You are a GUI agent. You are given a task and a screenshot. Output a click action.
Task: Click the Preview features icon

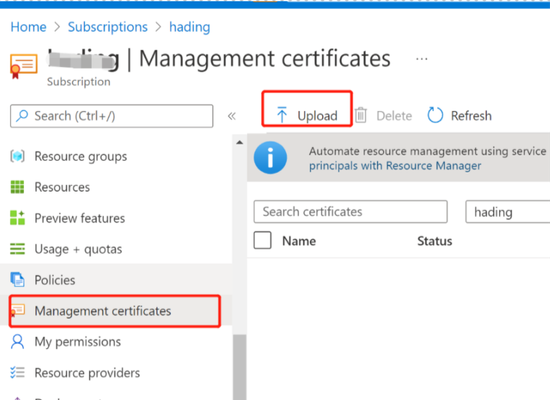click(18, 218)
